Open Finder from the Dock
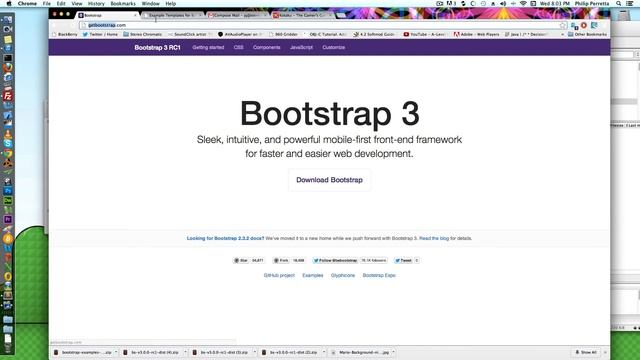This screenshot has width=640, height=360. [x=8, y=20]
